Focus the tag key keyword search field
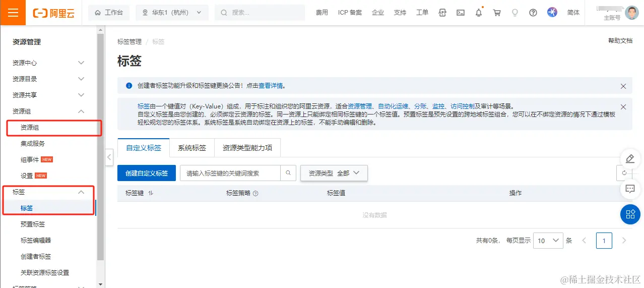644x288 pixels. click(230, 173)
